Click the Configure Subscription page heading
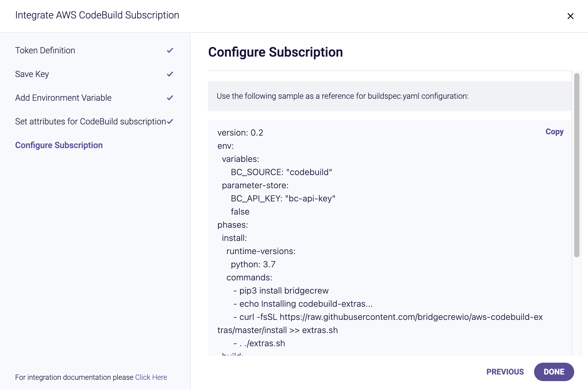Screen dimensions: 588x389 [x=276, y=52]
